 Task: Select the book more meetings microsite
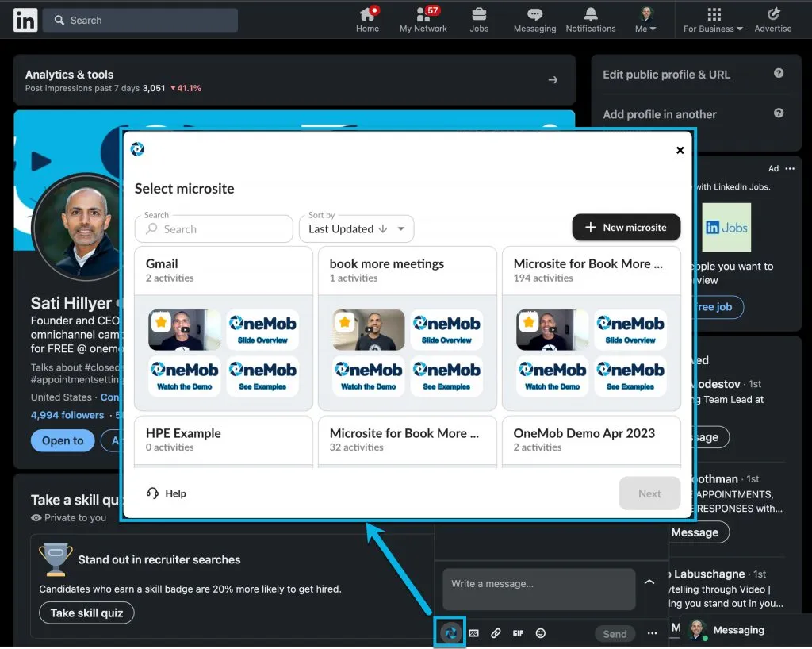tap(408, 328)
